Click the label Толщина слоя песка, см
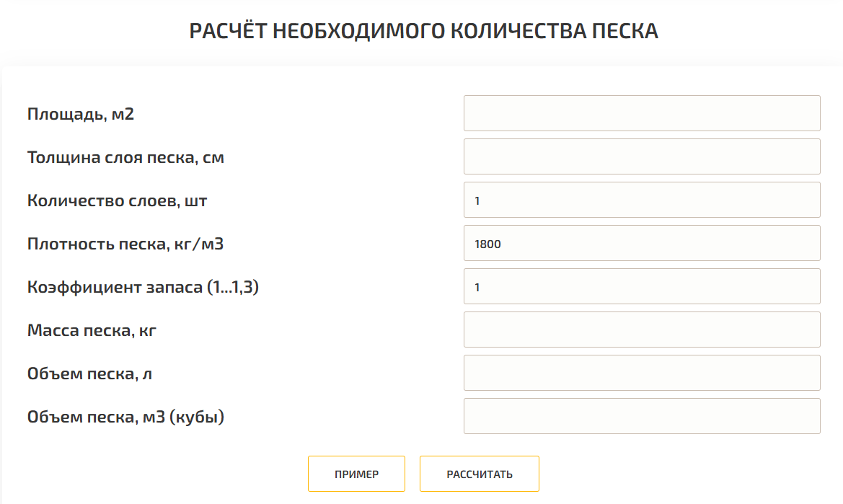Viewport: 843px width, 504px height. pyautogui.click(x=125, y=157)
